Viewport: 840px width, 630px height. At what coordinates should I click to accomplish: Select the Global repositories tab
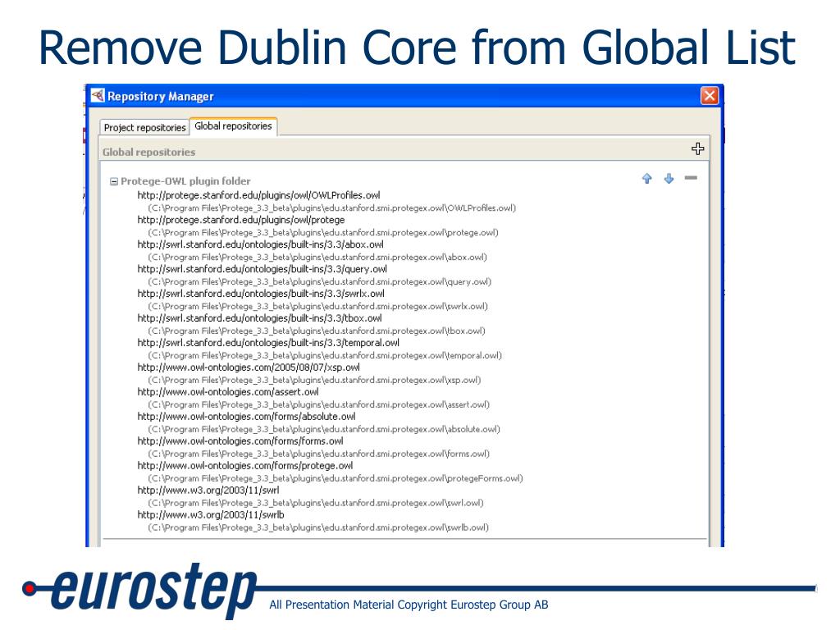tap(233, 126)
